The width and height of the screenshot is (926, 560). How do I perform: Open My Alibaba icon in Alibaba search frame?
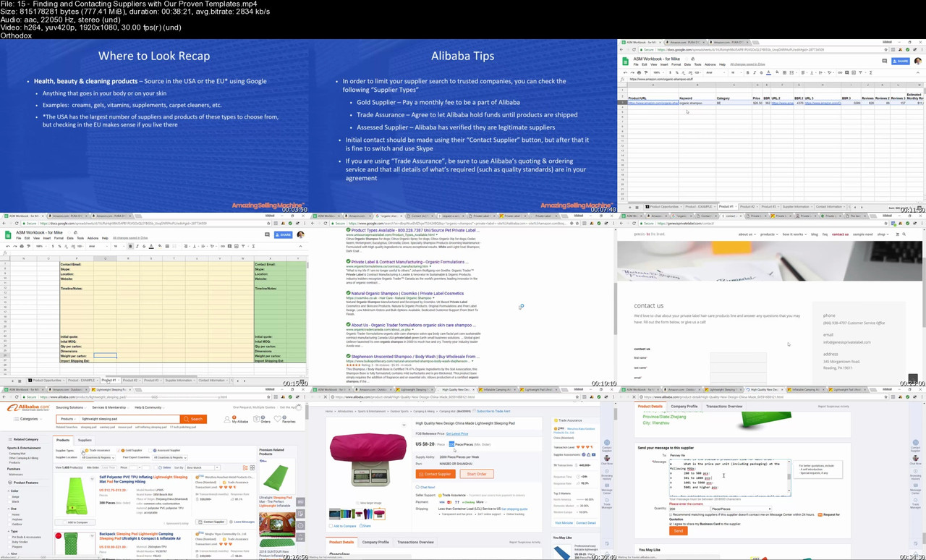pyautogui.click(x=227, y=419)
